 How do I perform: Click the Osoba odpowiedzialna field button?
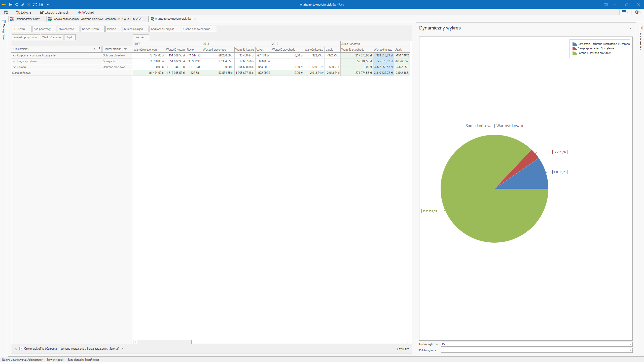(199, 29)
